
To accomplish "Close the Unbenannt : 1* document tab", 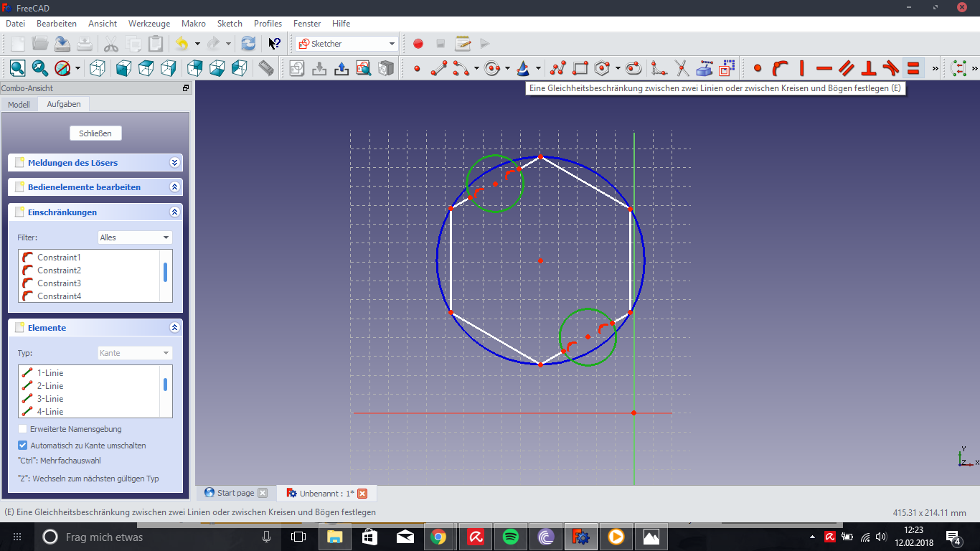I will tap(362, 494).
